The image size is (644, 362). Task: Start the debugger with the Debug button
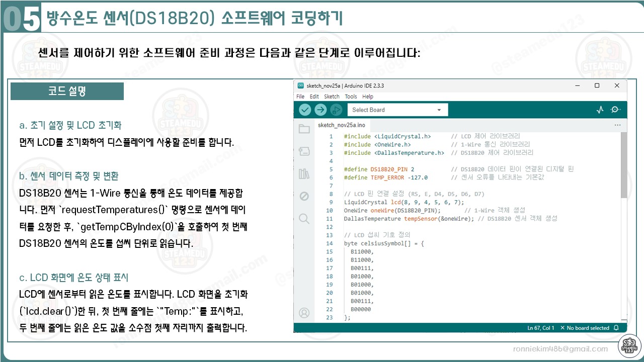pos(337,110)
